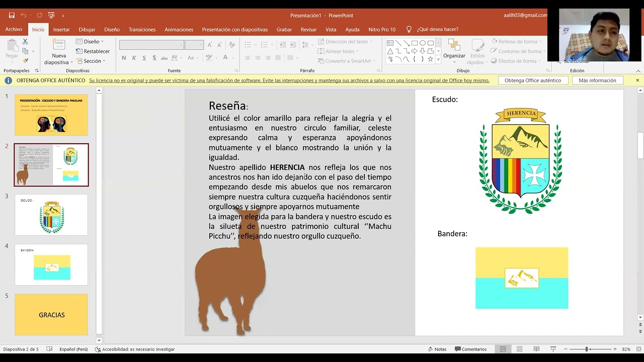The height and width of the screenshot is (362, 644).
Task: Switch to Slide Sorter view icon
Action: pyautogui.click(x=520, y=349)
